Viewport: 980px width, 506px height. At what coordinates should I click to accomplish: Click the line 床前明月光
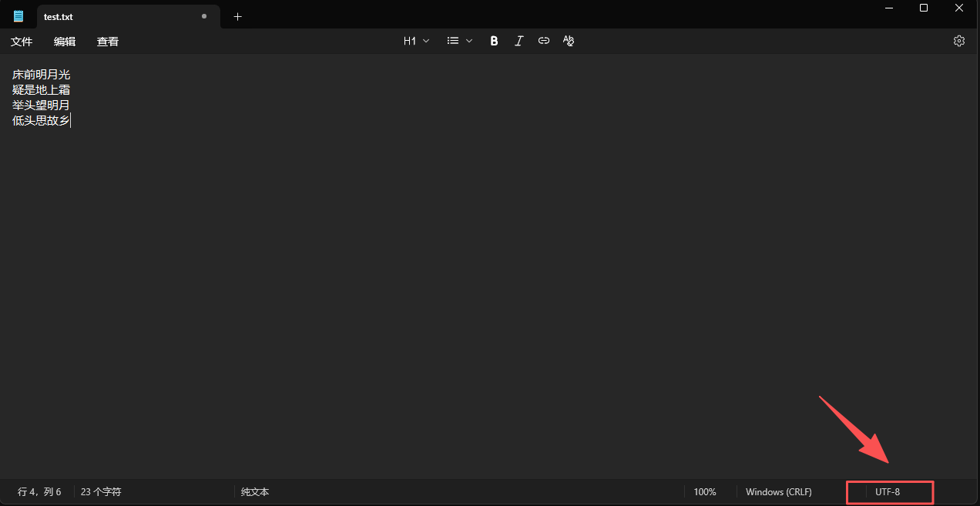pos(41,75)
